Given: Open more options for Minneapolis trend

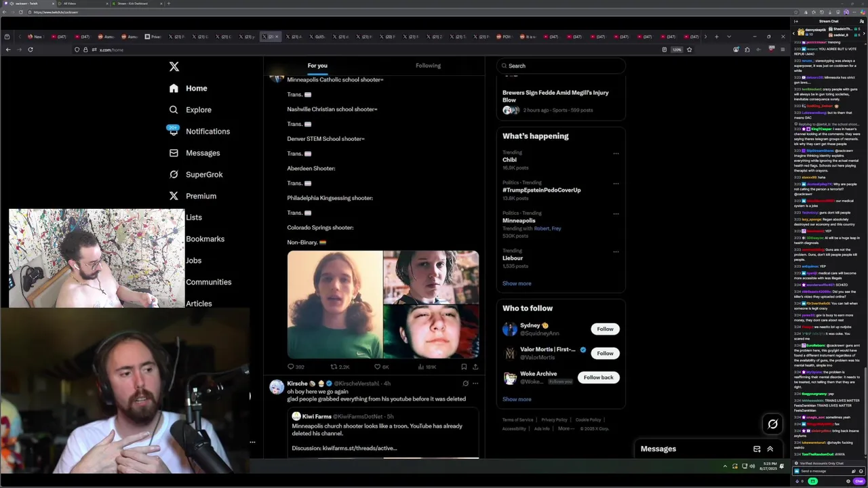Looking at the screenshot, I should point(616,213).
